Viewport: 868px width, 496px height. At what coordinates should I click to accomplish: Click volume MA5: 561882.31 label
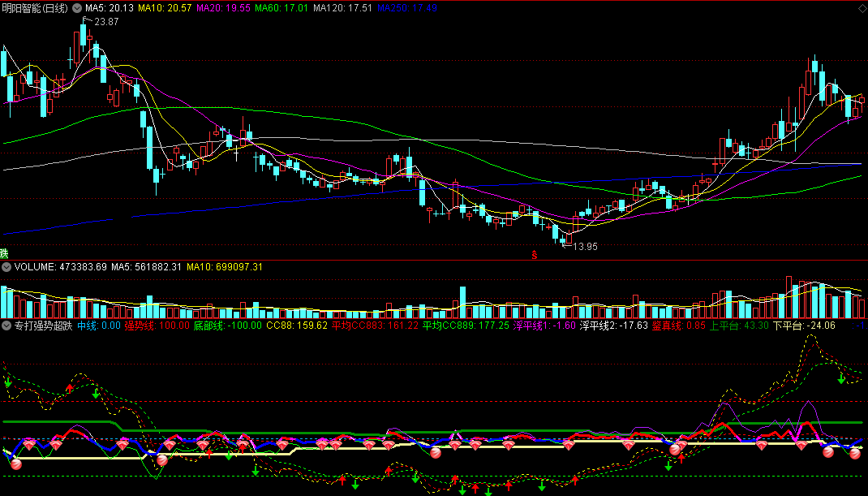pyautogui.click(x=146, y=267)
